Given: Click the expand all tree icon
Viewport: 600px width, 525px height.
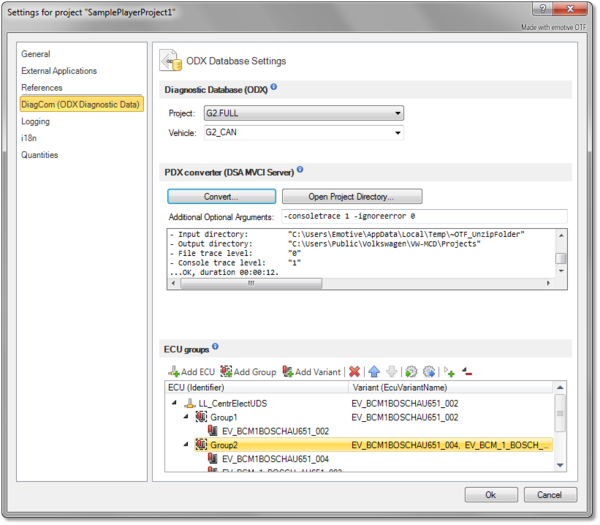Looking at the screenshot, I should click(x=450, y=372).
